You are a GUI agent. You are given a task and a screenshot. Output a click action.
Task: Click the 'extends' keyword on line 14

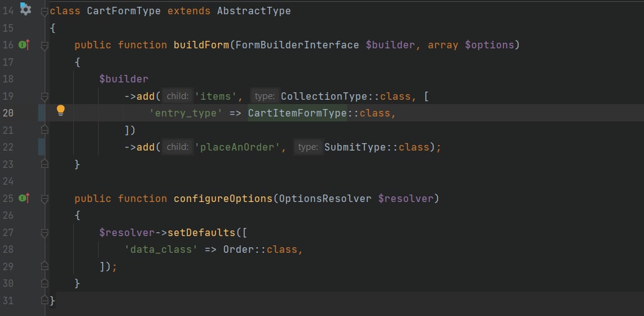[x=189, y=11]
